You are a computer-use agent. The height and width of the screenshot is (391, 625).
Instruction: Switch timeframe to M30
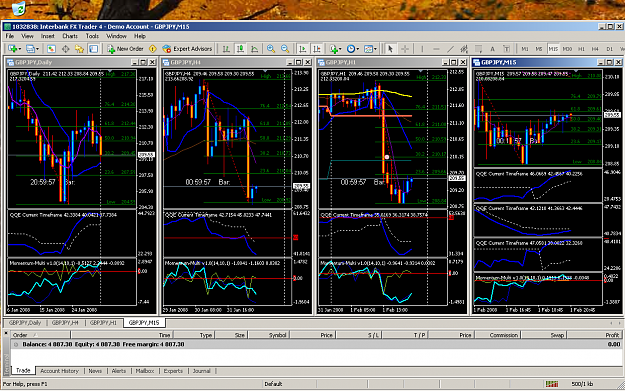point(567,49)
